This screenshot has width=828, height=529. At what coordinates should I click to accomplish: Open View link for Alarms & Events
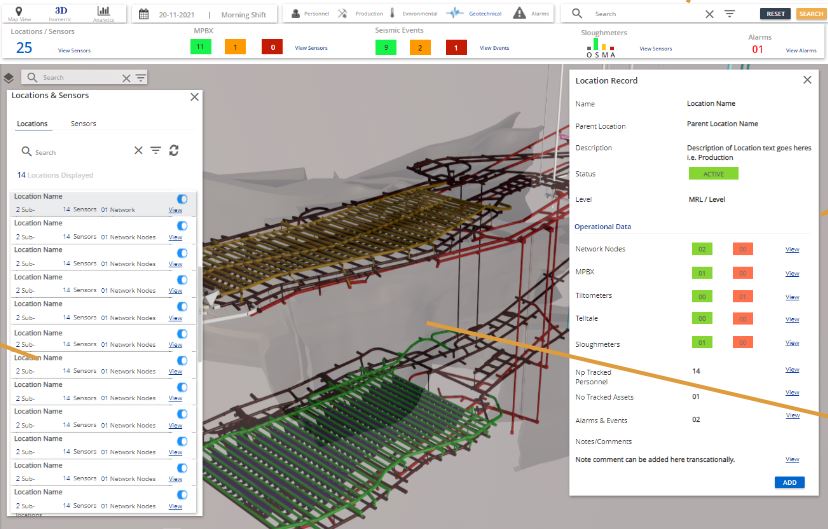click(792, 415)
